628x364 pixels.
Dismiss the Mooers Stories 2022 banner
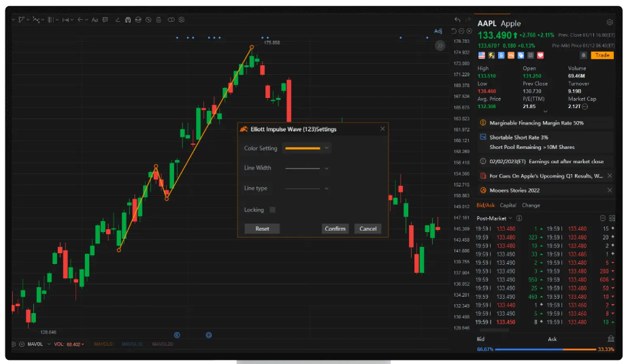point(610,191)
